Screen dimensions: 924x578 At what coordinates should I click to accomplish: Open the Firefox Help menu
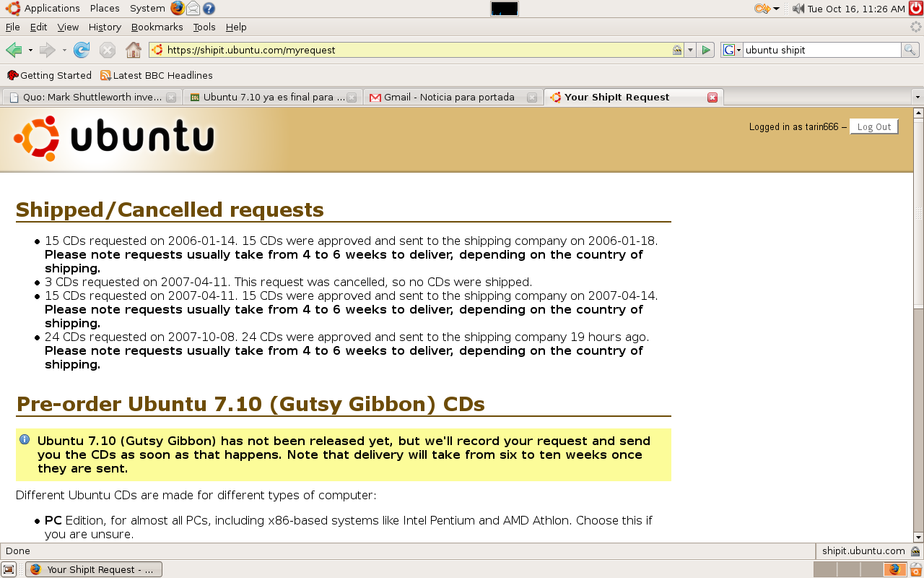tap(236, 27)
